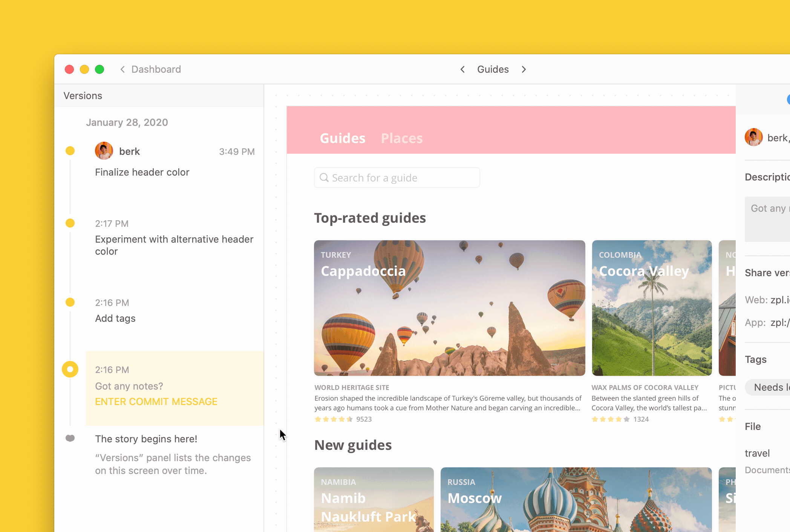Click berk's avatar in right panel
This screenshot has height=532, width=790.
(754, 137)
